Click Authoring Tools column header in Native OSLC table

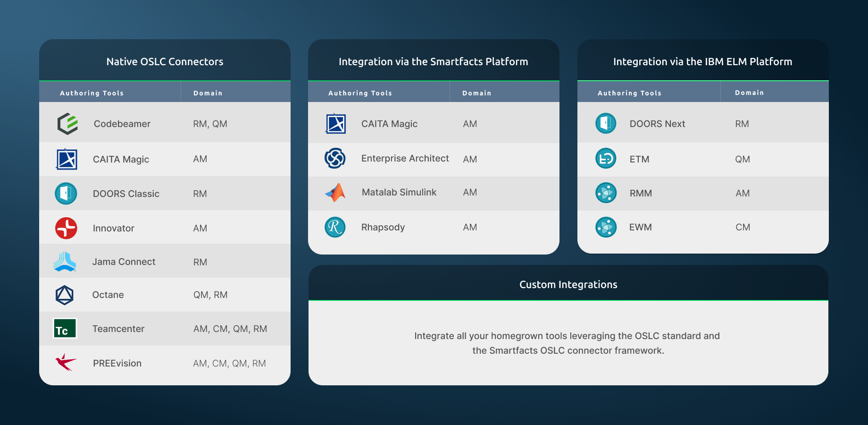92,93
